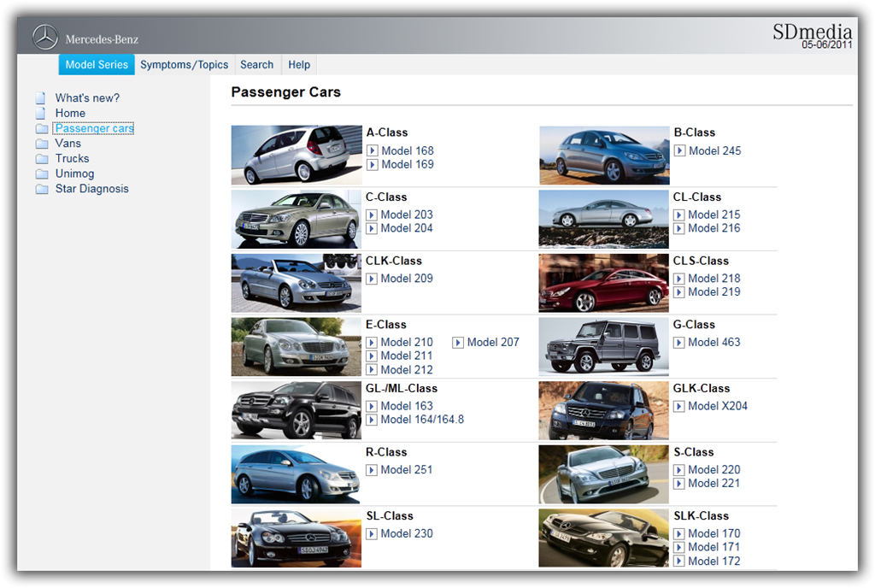Expand the arrow next to Model 251

372,470
